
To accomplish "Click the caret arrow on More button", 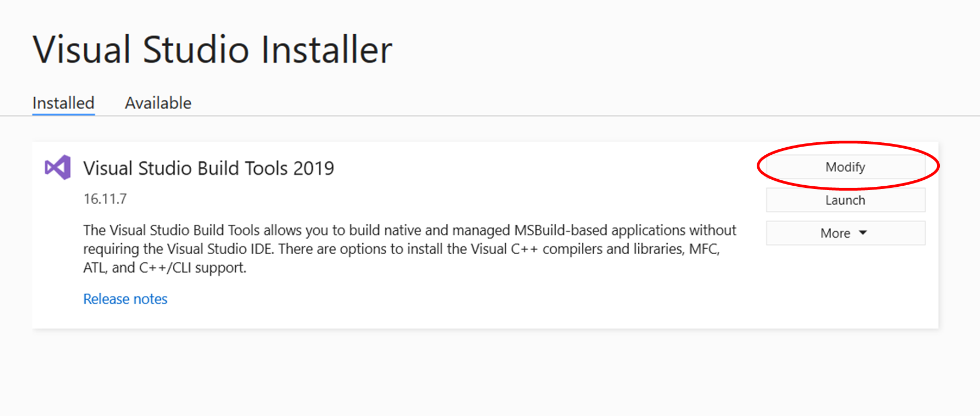I will click(x=863, y=233).
